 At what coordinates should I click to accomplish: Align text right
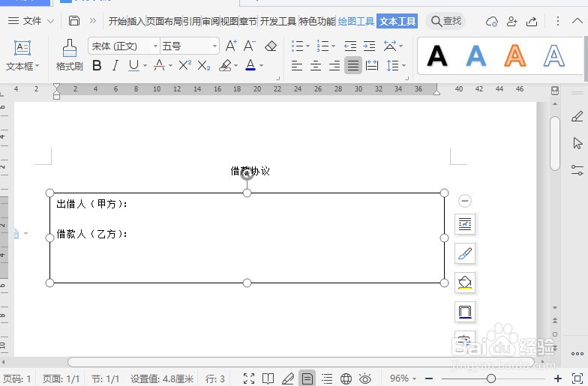click(334, 66)
